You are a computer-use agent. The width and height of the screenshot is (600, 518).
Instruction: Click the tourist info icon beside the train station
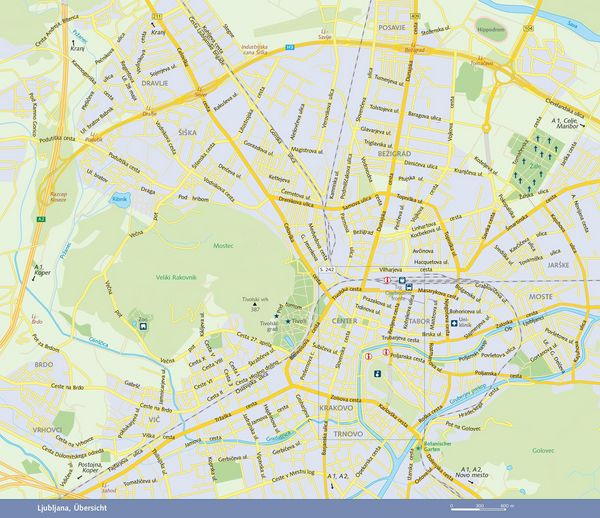[387, 280]
